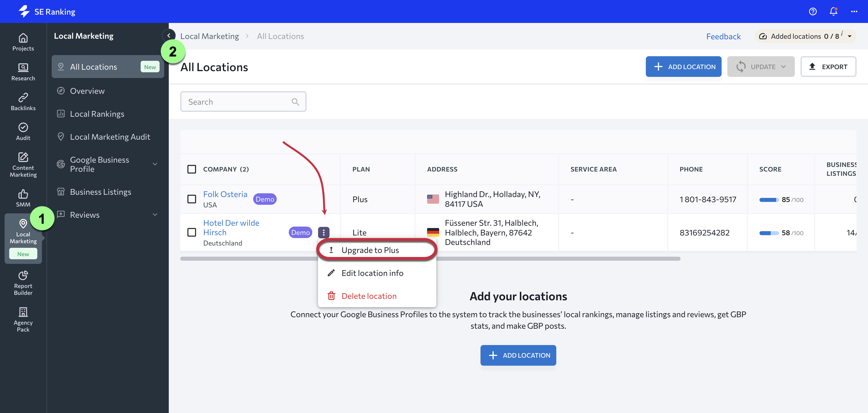Image resolution: width=868 pixels, height=413 pixels.
Task: Go to Report Builder
Action: coord(23,283)
